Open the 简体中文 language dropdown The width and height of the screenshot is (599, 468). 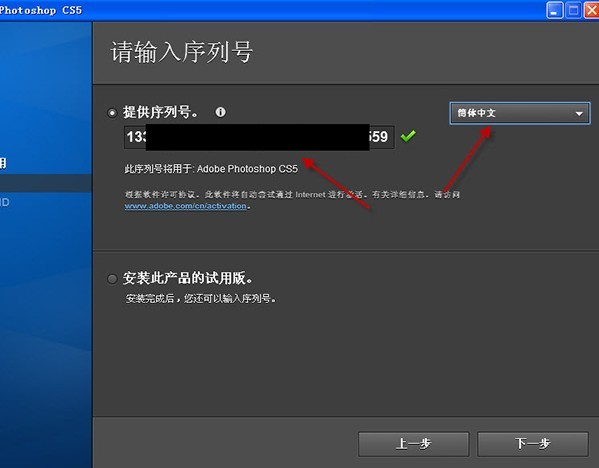coord(520,113)
